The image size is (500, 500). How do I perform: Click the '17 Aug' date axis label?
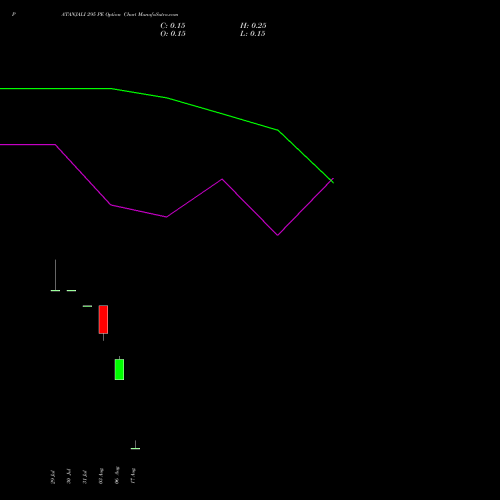[x=133, y=476]
